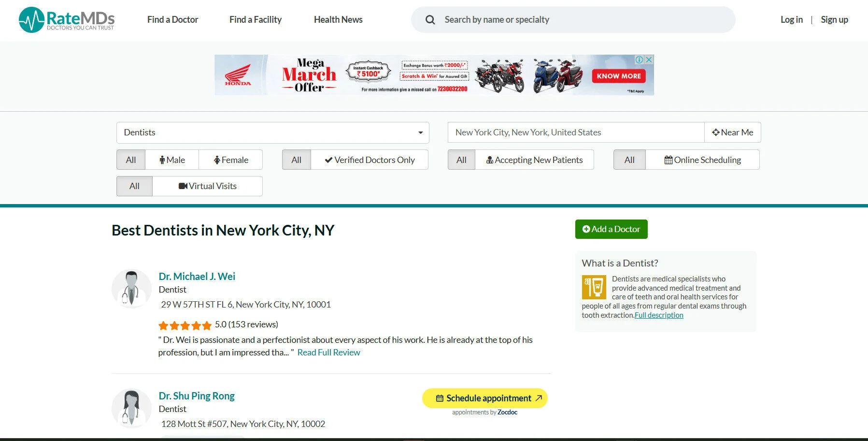This screenshot has height=441, width=868.
Task: Click the search magnifier icon
Action: pos(429,20)
